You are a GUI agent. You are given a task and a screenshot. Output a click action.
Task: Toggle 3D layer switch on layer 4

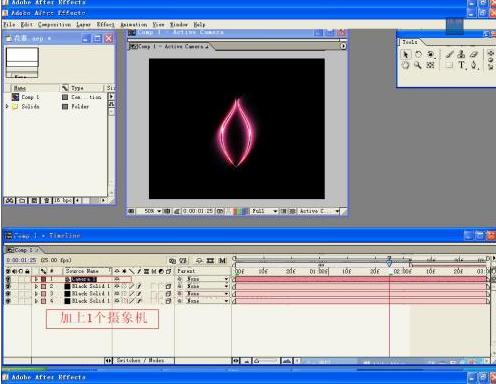click(x=168, y=301)
